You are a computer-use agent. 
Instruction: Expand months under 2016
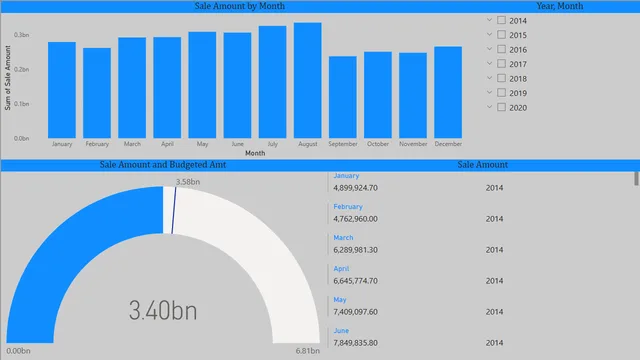489,49
